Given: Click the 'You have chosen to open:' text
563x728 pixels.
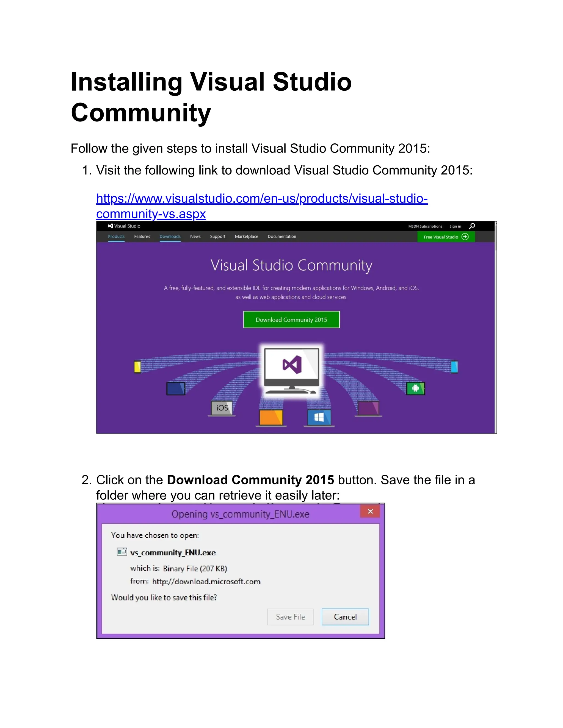Looking at the screenshot, I should [x=155, y=535].
